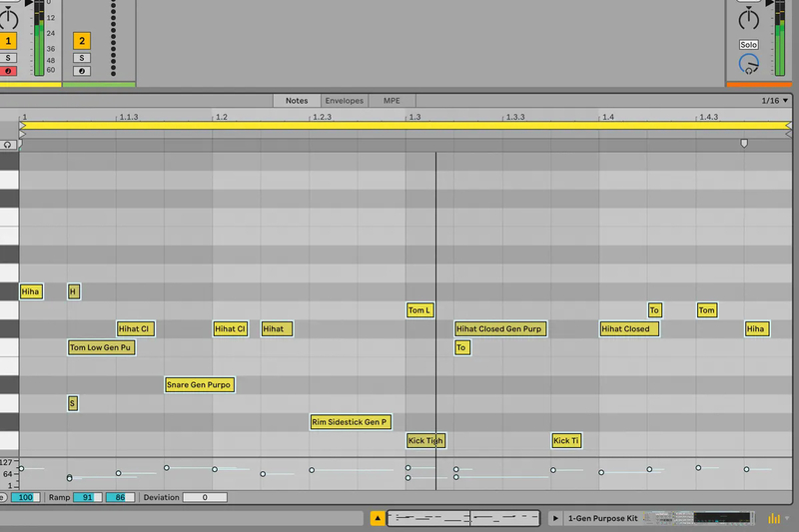
Task: Switch to the Notes tab
Action: click(297, 101)
